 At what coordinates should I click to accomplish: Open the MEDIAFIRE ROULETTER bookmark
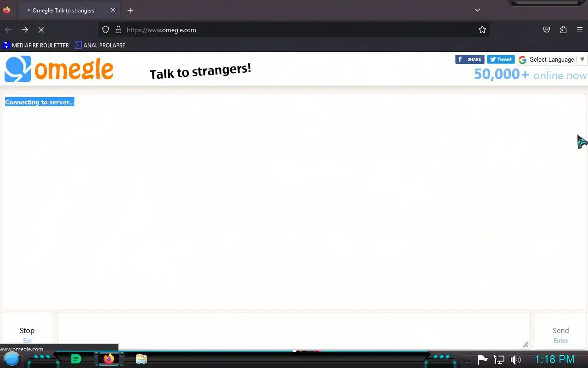36,45
